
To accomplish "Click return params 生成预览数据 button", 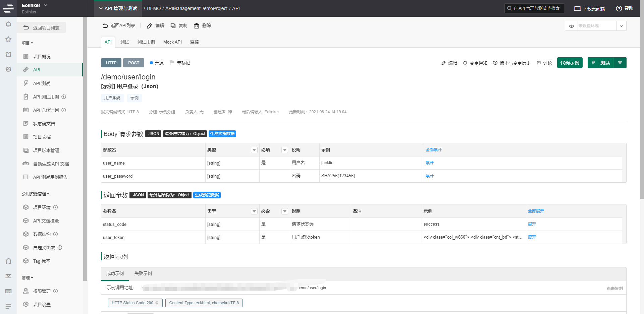I will (x=207, y=195).
